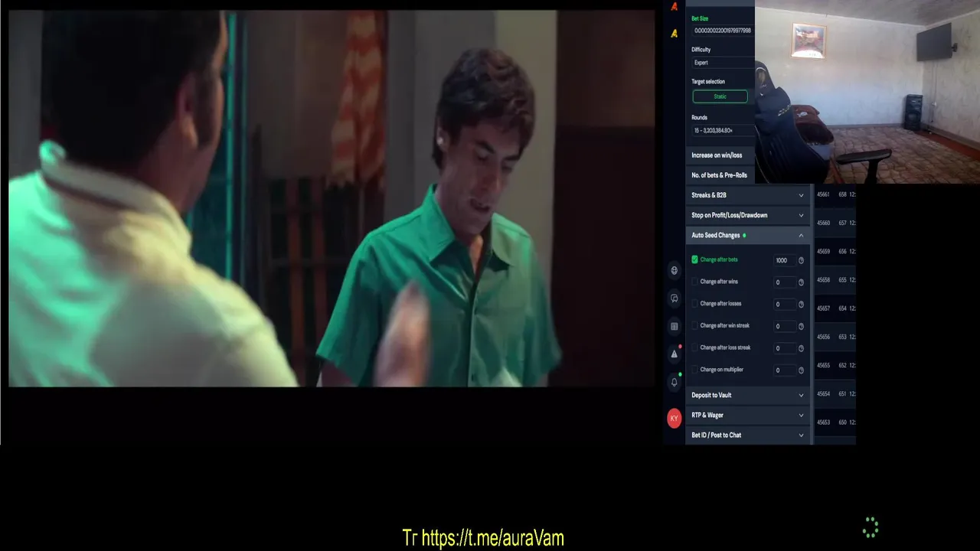Screen dimensions: 980x551
Task: Enable the Change after losses checkbox
Action: [x=695, y=304]
